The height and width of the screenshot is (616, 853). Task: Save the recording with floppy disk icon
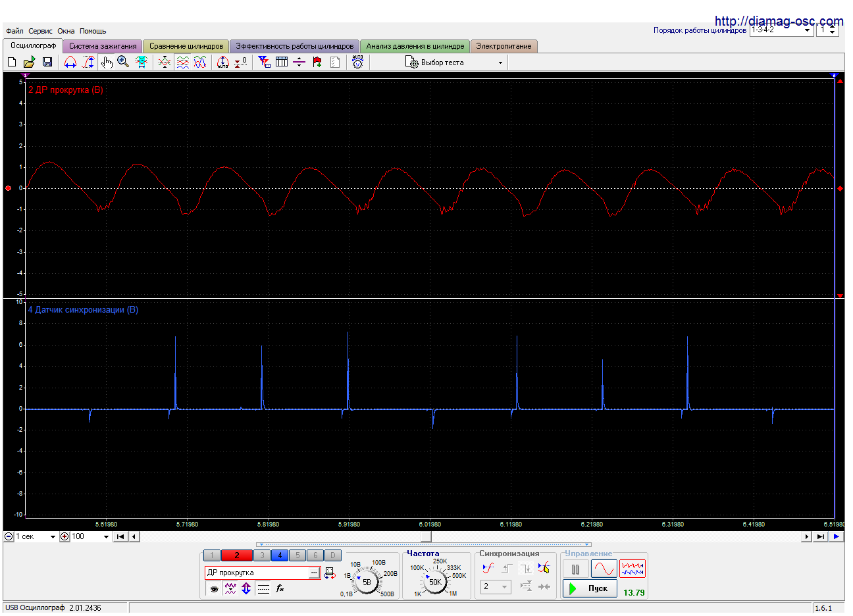(x=47, y=62)
